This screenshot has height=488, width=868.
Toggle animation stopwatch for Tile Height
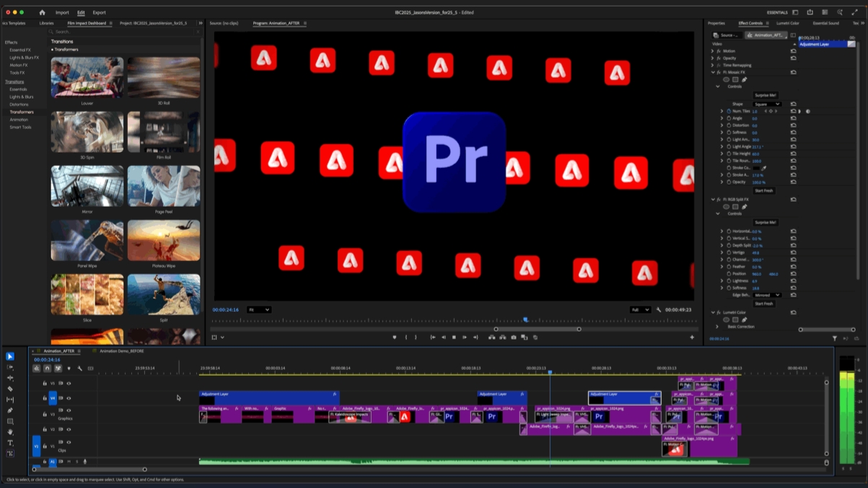tap(728, 154)
